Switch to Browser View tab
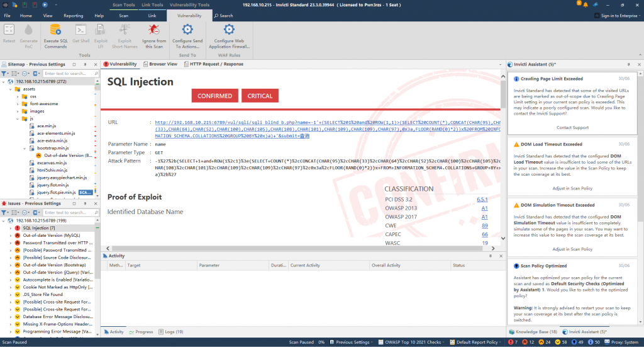 (x=160, y=64)
